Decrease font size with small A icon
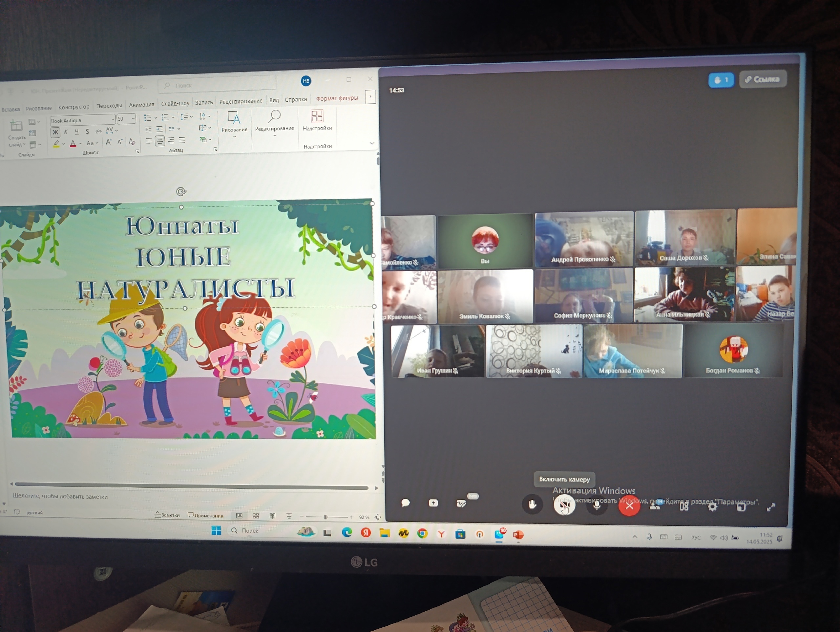This screenshot has height=632, width=840. (x=120, y=142)
